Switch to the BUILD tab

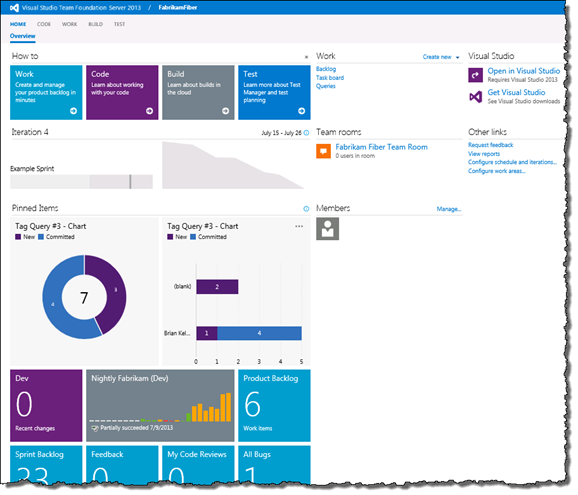tap(95, 24)
